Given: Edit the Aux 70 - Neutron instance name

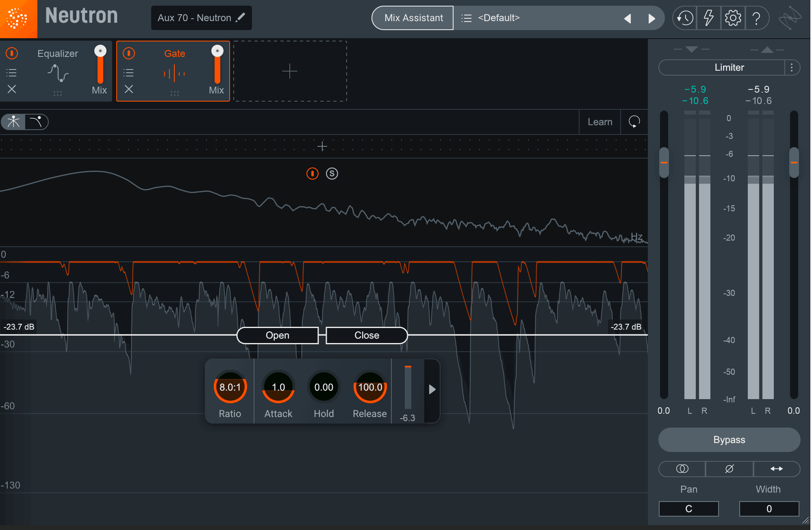Looking at the screenshot, I should pyautogui.click(x=201, y=18).
